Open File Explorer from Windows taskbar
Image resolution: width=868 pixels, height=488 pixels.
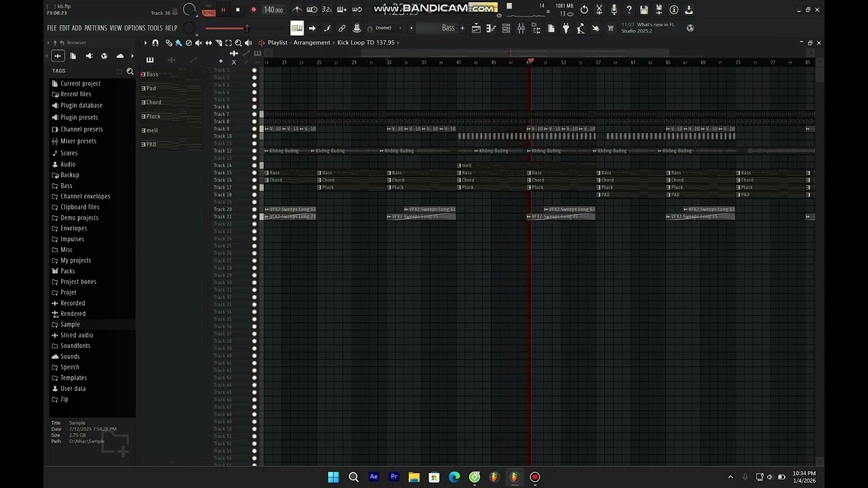[414, 477]
